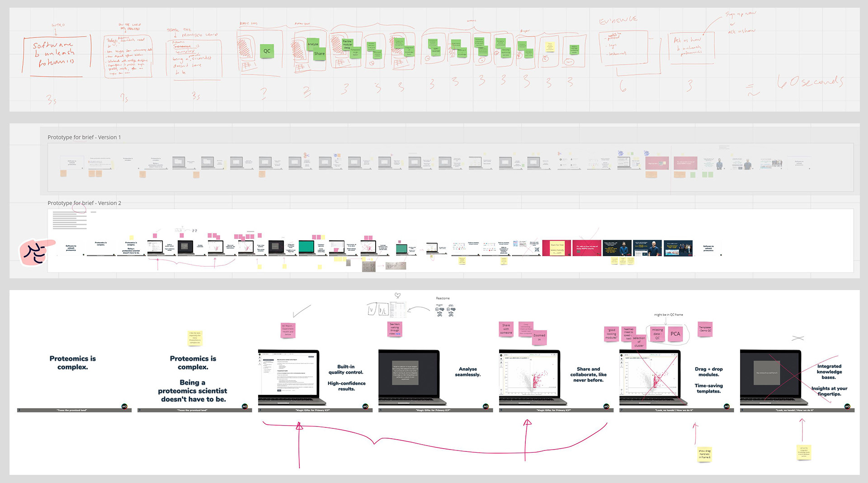Select the 'Tease the promised land' caption on the first slide

pyautogui.click(x=72, y=410)
